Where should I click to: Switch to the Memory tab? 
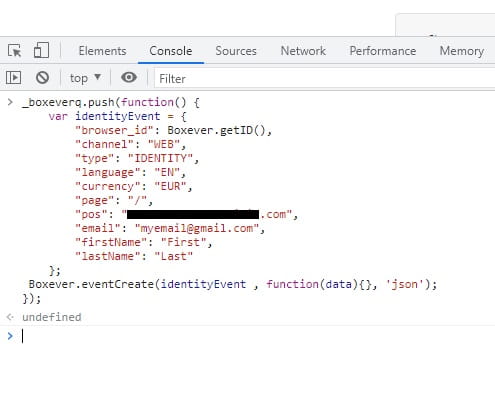(462, 51)
